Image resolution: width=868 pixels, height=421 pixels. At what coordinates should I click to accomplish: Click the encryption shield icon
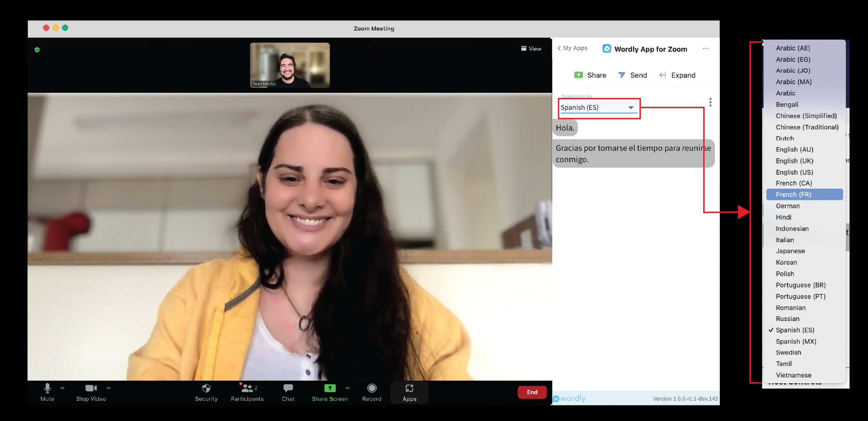point(37,49)
